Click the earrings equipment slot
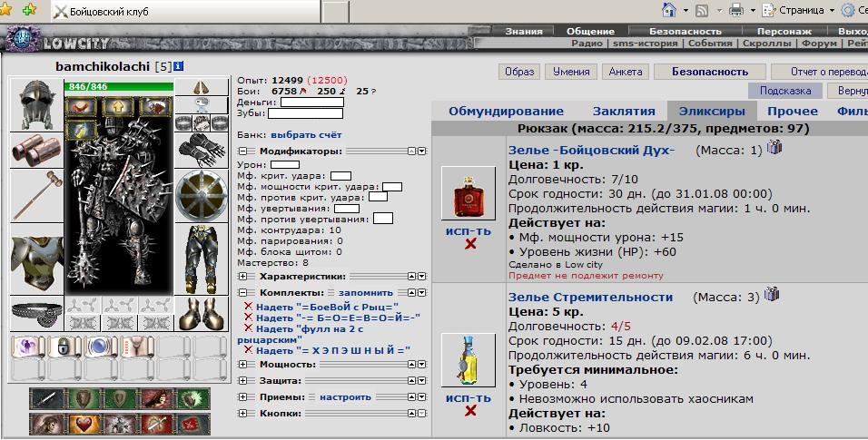 click(202, 87)
